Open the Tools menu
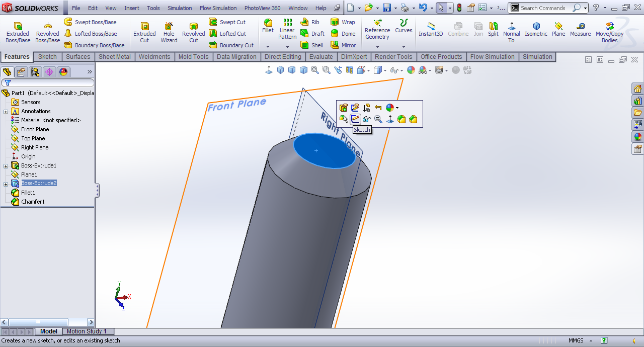644x347 pixels. click(153, 8)
